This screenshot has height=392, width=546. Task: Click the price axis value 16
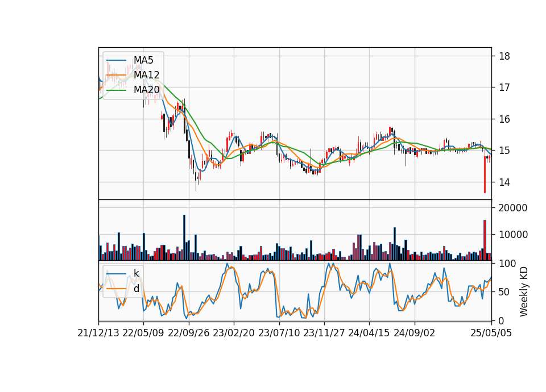tap(504, 119)
